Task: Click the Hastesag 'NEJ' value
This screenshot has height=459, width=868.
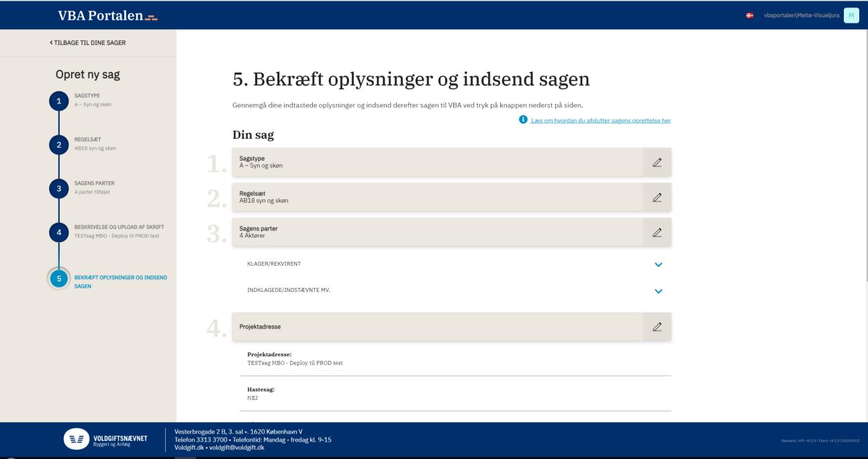Action: (x=252, y=398)
